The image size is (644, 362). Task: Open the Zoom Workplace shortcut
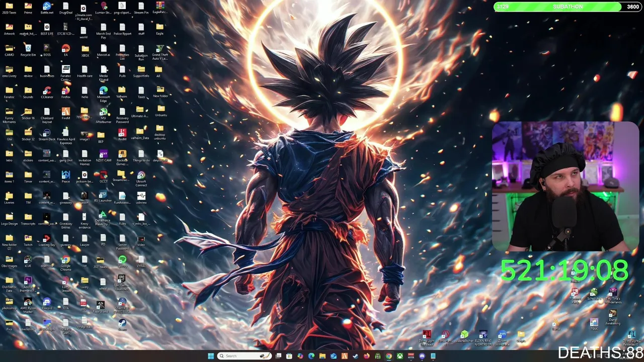[x=502, y=338]
